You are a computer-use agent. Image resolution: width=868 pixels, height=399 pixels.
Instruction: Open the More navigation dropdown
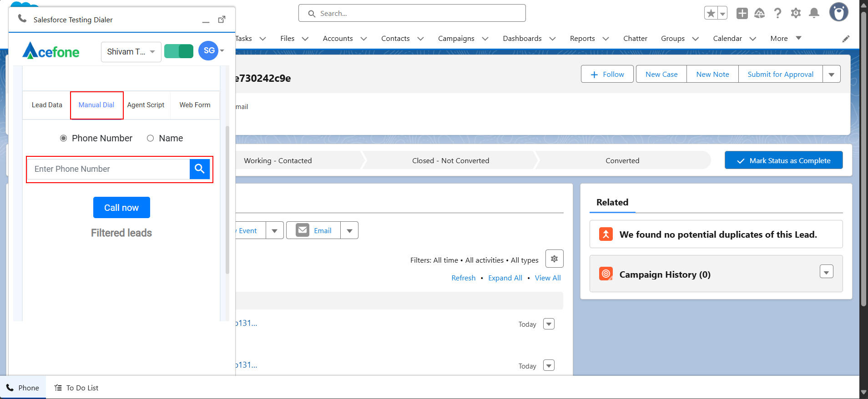point(786,38)
